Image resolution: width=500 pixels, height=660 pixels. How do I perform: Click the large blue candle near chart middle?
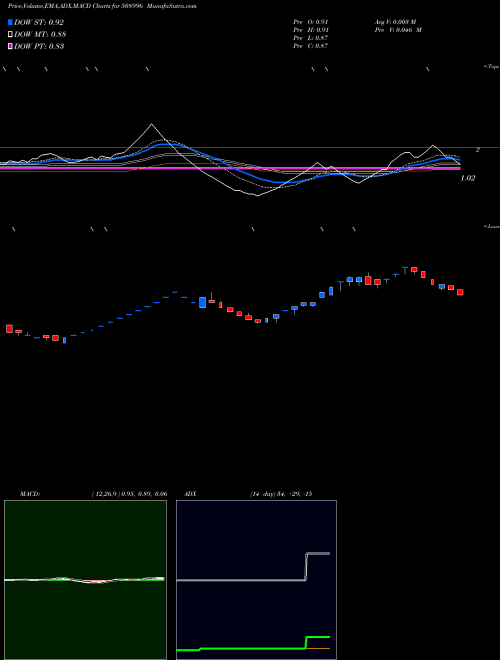(x=202, y=302)
